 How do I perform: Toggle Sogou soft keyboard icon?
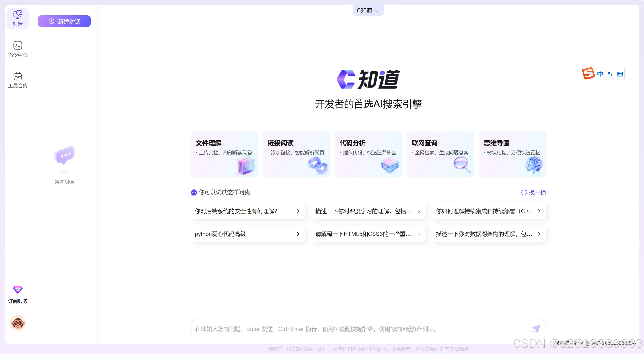point(620,74)
